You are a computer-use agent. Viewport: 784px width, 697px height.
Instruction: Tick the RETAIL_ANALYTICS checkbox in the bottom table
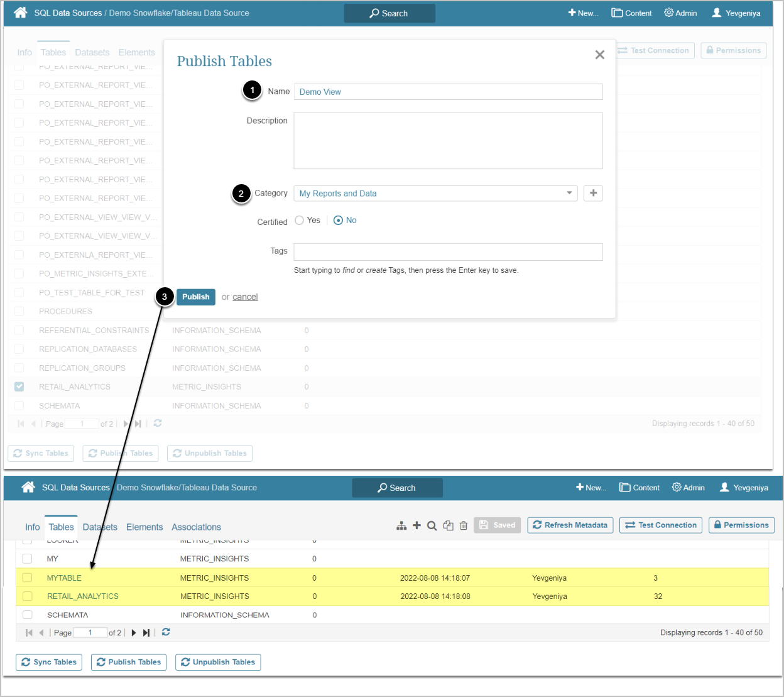pos(27,596)
